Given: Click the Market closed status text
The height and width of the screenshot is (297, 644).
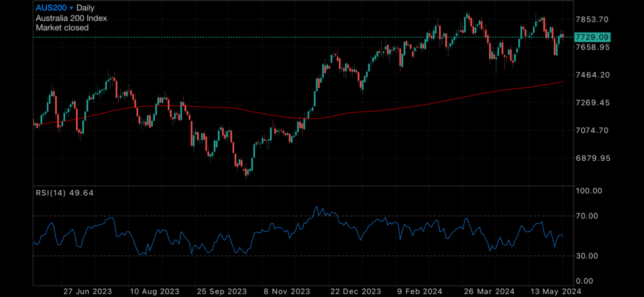Looking at the screenshot, I should pos(62,28).
